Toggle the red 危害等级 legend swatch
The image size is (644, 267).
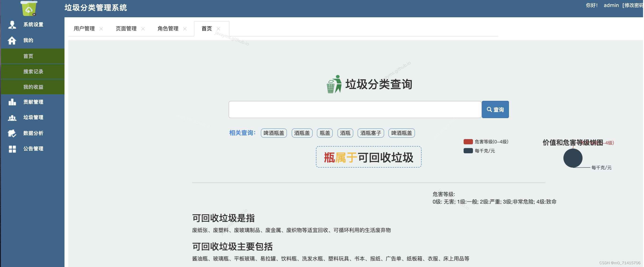(x=468, y=142)
